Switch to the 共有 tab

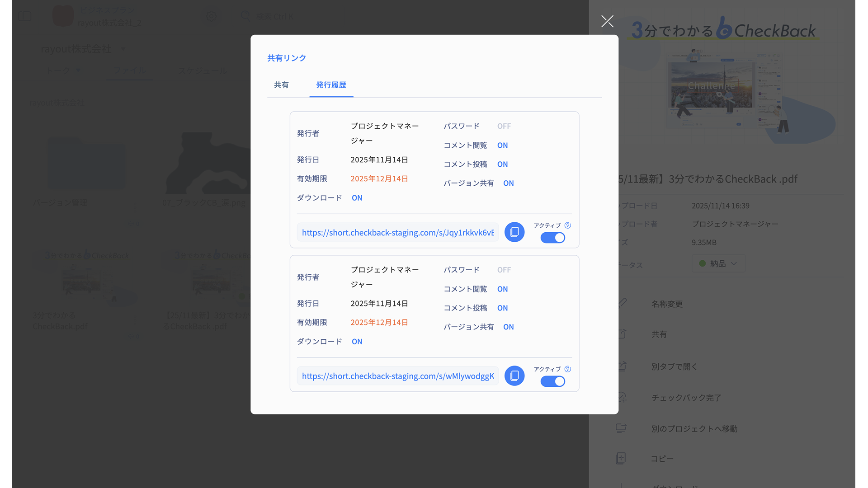(x=281, y=85)
